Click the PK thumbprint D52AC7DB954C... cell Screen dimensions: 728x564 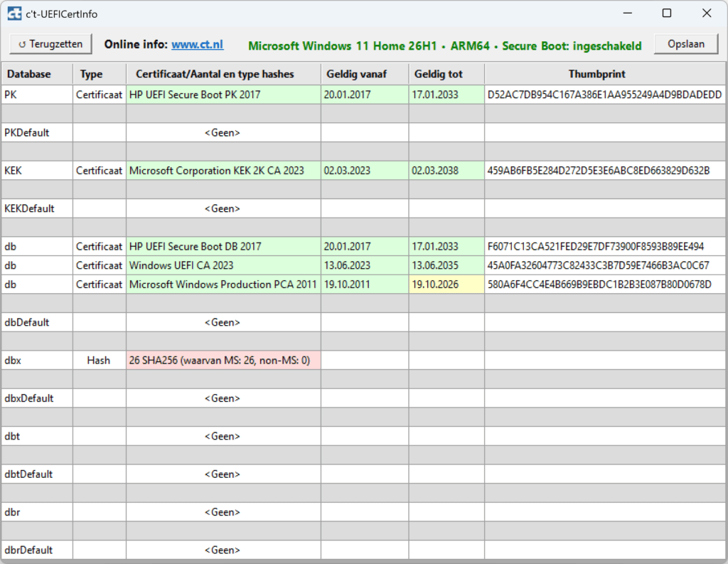tap(605, 95)
